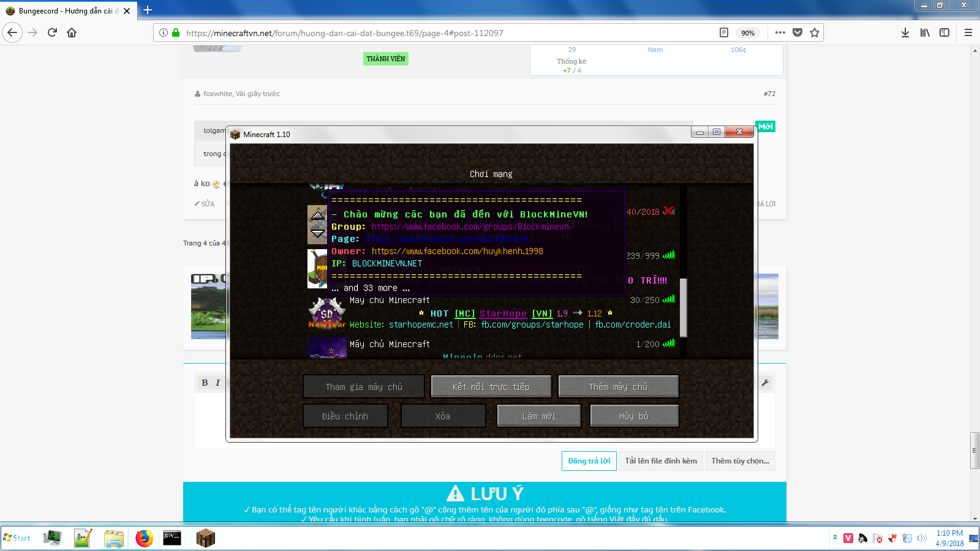This screenshot has height=551, width=980.
Task: Click Kết nối trực tiếp button
Action: coord(491,387)
